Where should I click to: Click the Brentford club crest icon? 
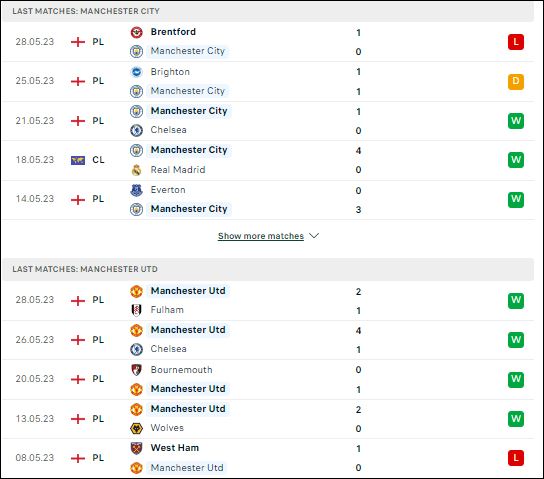tap(136, 32)
